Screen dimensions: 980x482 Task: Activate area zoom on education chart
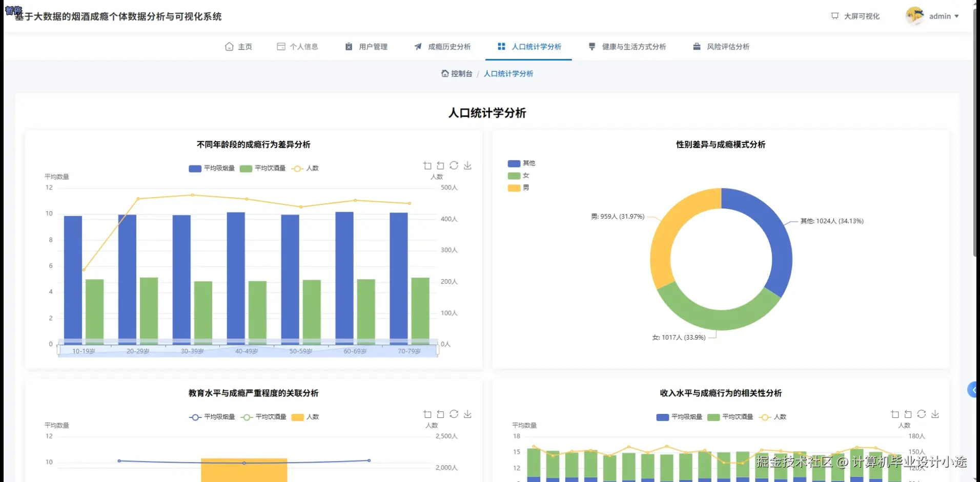pyautogui.click(x=427, y=414)
